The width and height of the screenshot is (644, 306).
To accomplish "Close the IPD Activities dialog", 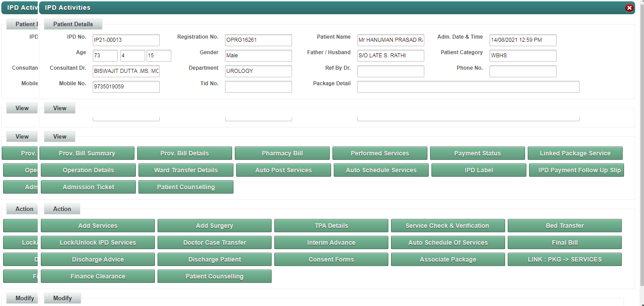I will click(x=629, y=8).
